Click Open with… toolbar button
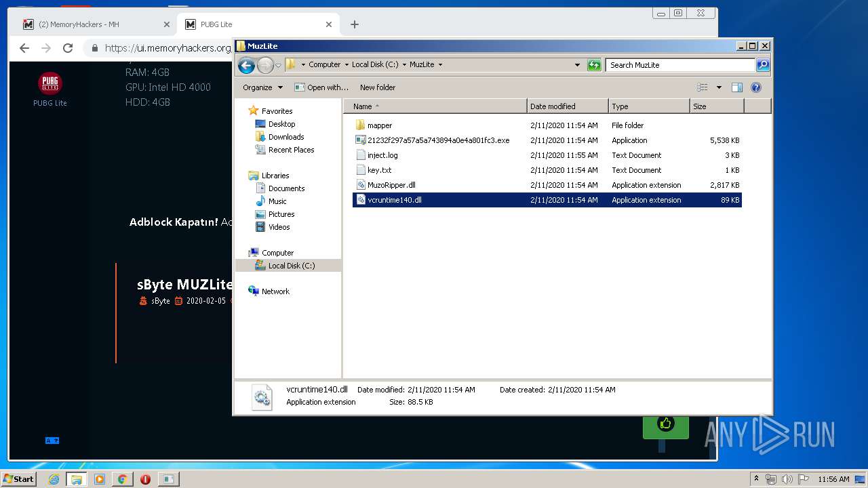 point(321,87)
